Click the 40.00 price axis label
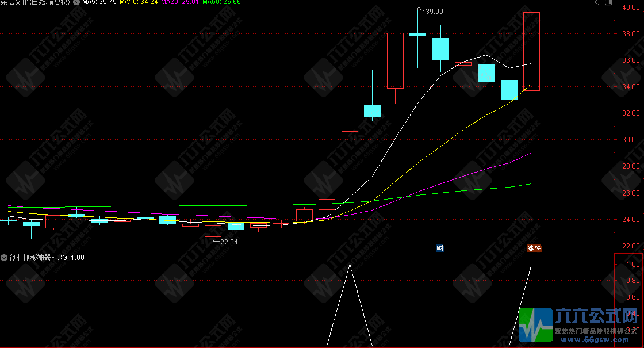The image size is (644, 348). point(630,7)
